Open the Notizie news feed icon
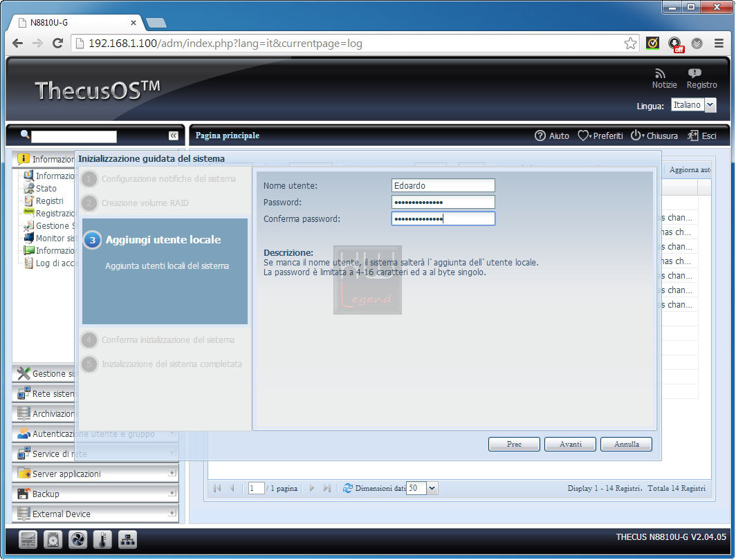736x560 pixels. 660,74
